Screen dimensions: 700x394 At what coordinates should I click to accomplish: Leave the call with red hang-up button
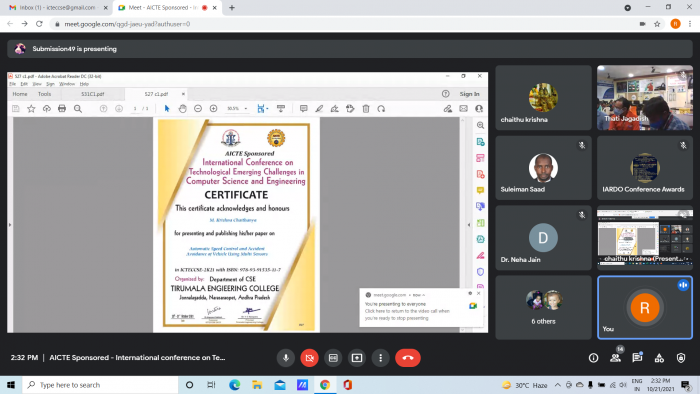408,358
